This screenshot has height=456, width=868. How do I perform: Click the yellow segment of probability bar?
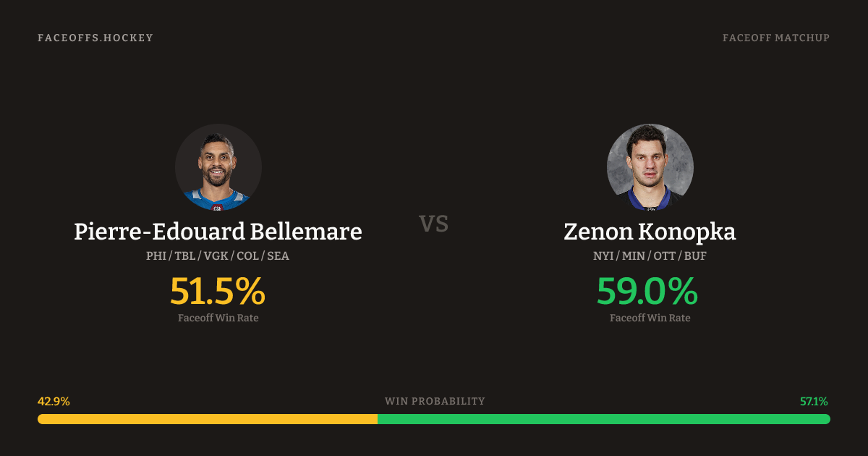[x=208, y=419]
